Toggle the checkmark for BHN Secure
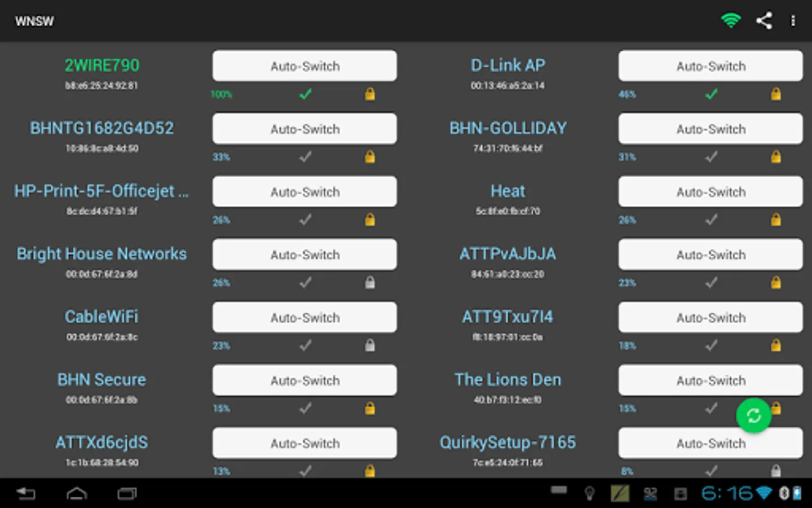The image size is (812, 508). [x=305, y=408]
